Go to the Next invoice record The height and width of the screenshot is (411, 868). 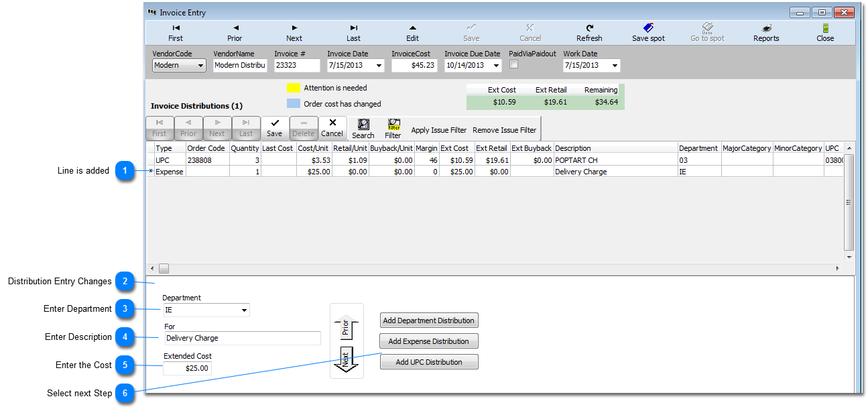(x=294, y=32)
